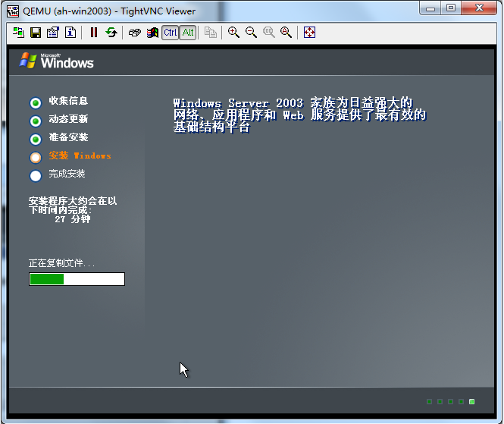Open the Connection Options icon

click(x=53, y=33)
